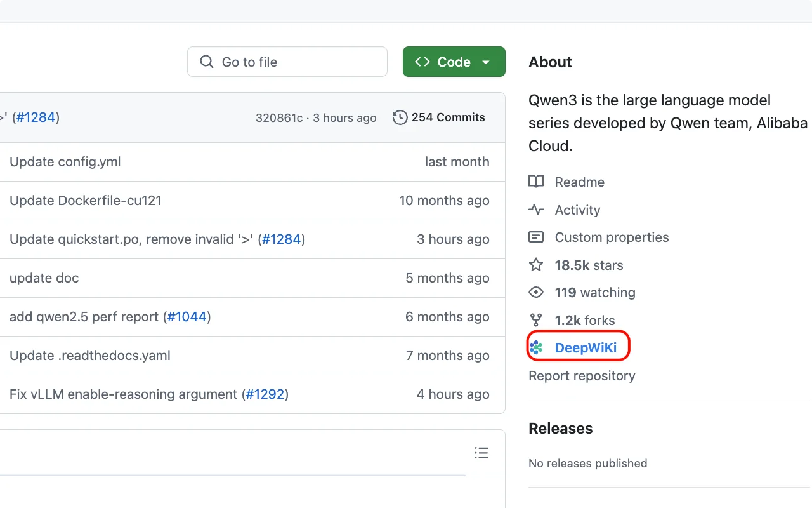Click 3 hours ago in quickstart.po row
Screen dimensions: 812x508
pos(453,239)
